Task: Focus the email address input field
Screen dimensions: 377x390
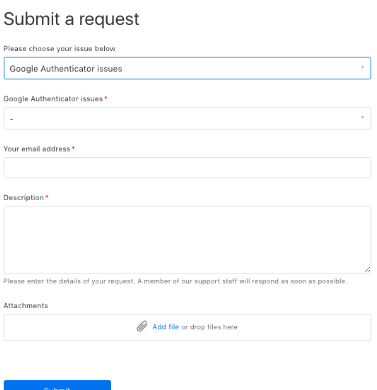Action: tap(187, 168)
